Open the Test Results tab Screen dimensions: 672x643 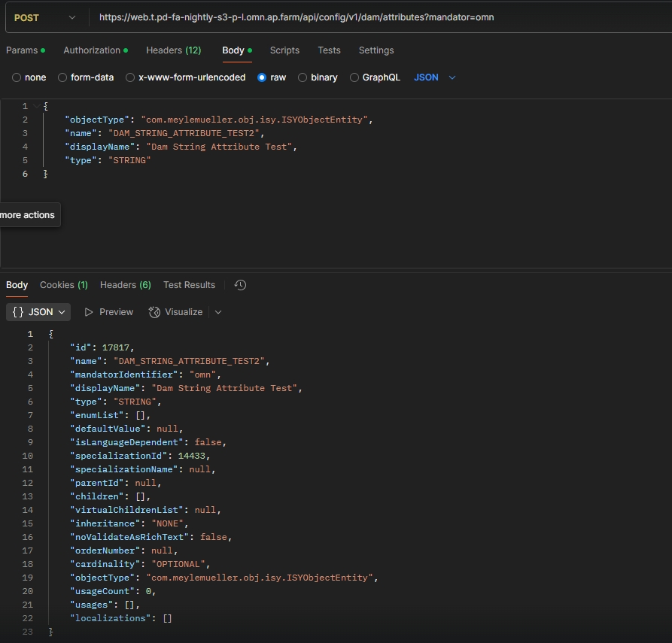[189, 285]
